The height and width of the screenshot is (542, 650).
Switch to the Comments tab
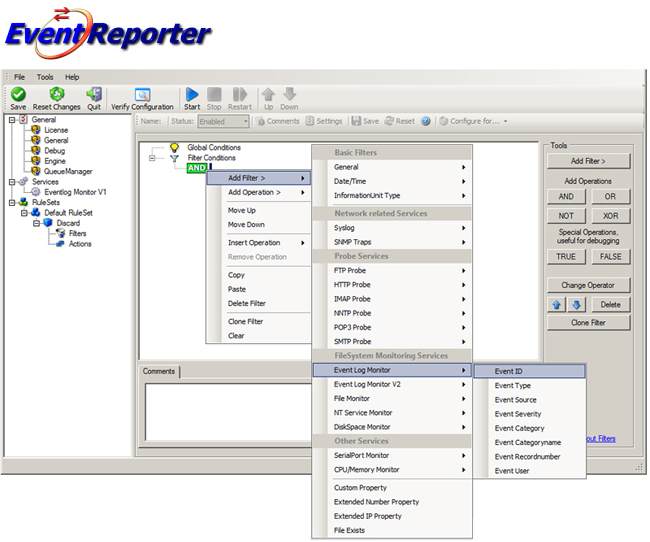click(x=159, y=371)
